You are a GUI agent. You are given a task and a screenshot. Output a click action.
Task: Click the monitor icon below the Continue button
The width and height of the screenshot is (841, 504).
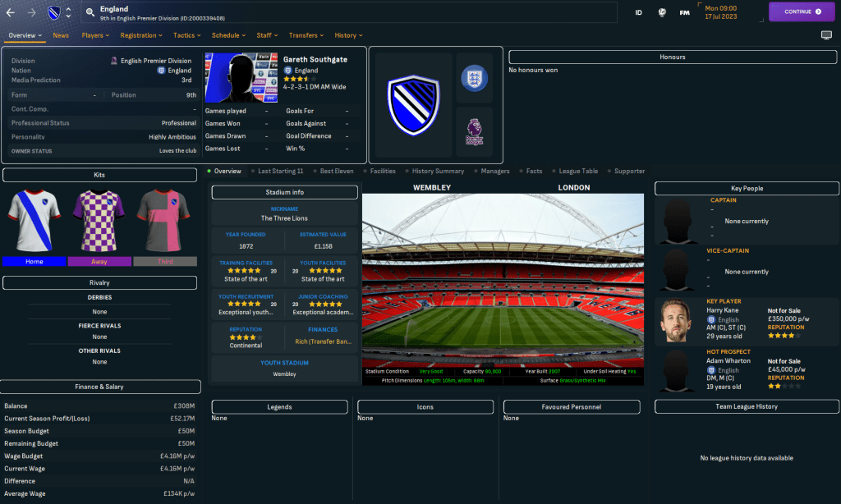pyautogui.click(x=826, y=36)
